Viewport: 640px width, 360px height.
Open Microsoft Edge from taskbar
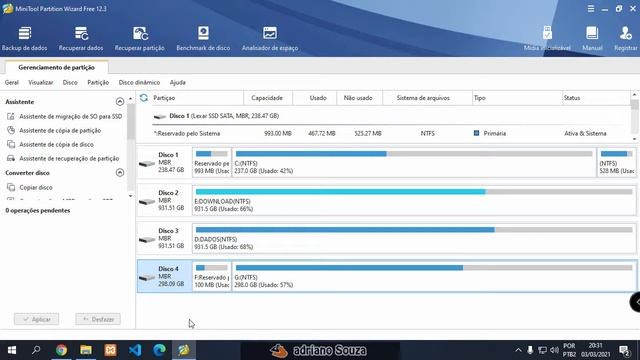coord(159,350)
